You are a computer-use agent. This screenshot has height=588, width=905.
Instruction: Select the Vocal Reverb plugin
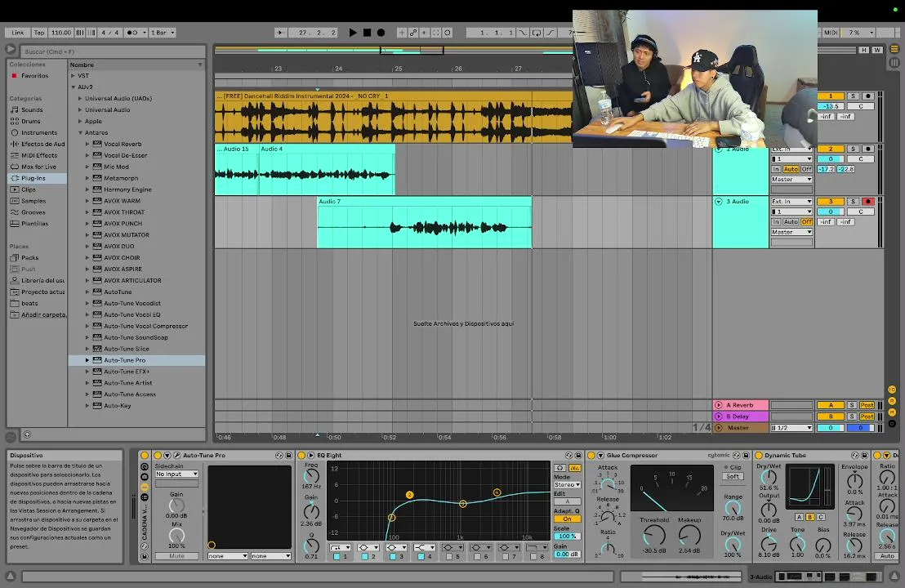click(x=123, y=145)
